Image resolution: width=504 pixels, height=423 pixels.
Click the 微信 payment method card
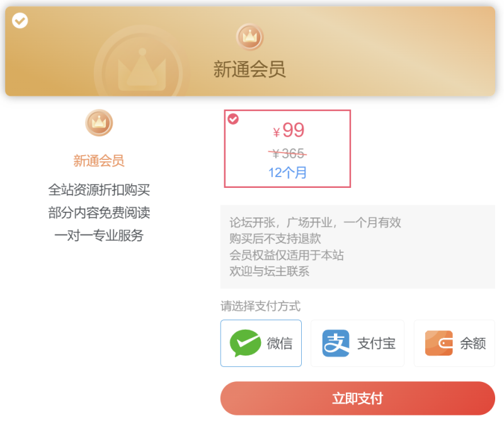261,343
